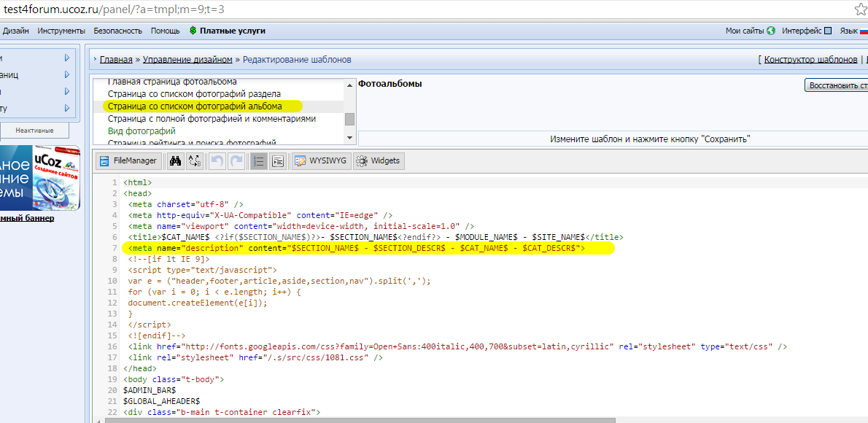The image size is (868, 423).
Task: Click the $ADMIN_BAR$ code line
Action: [x=150, y=389]
